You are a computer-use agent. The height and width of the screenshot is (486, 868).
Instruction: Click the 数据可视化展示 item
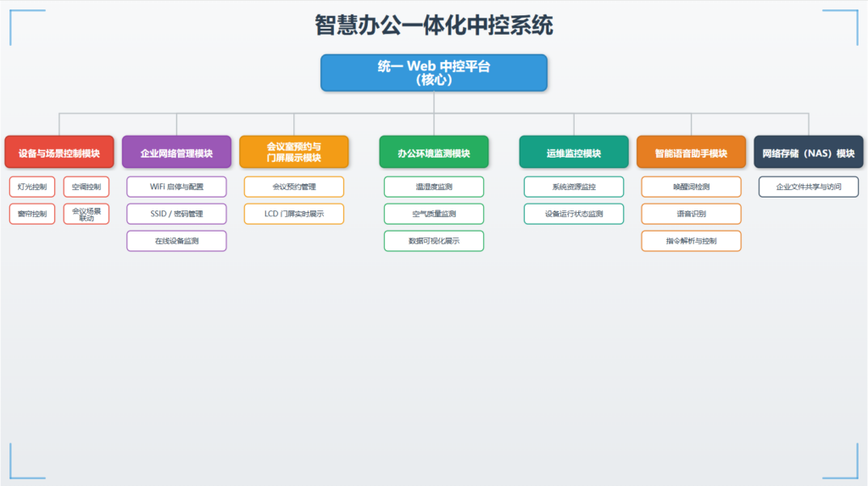433,241
